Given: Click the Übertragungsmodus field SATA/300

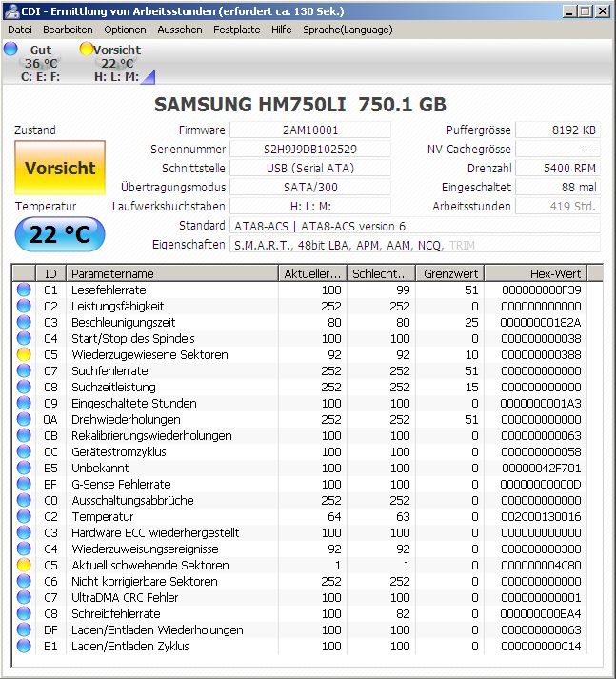Looking at the screenshot, I should click(310, 187).
